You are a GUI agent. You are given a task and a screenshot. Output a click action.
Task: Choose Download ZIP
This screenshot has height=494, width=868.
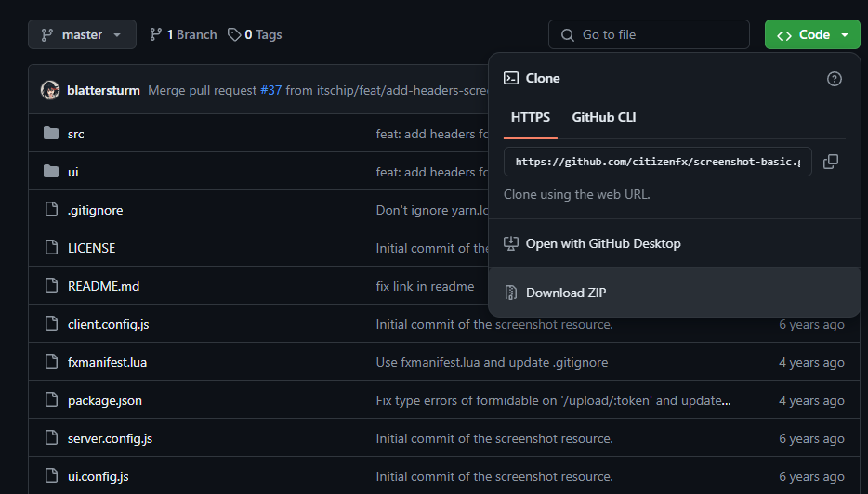coord(675,292)
